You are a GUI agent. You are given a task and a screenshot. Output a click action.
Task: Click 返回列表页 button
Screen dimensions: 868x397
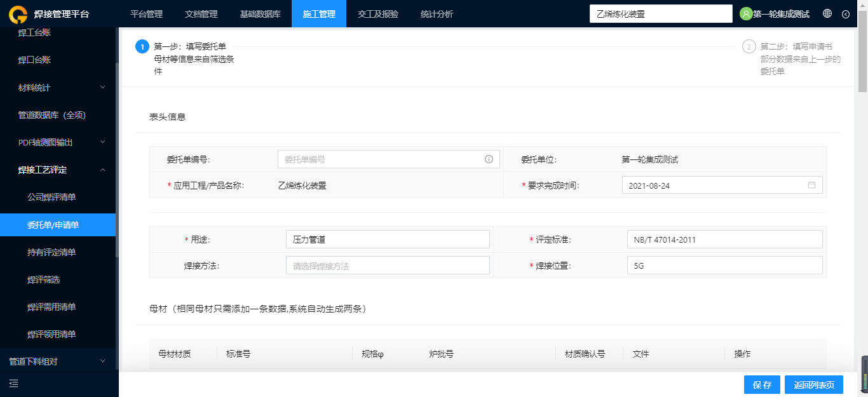(x=814, y=385)
